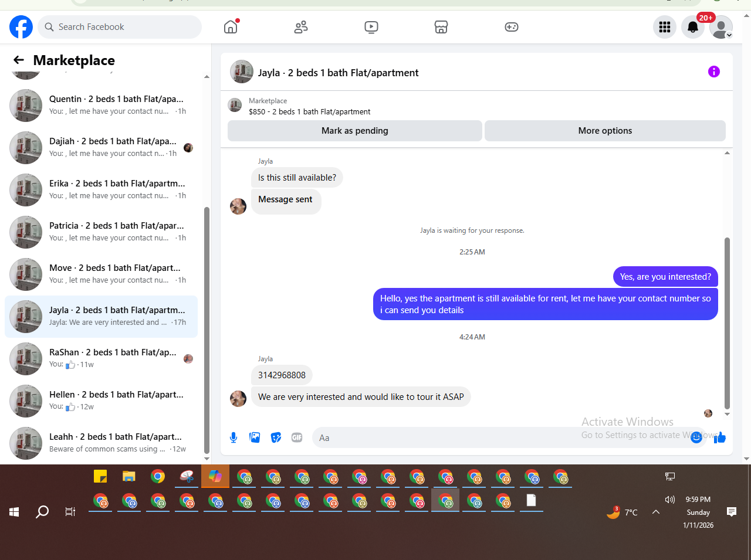Open the Home feed icon

(231, 27)
